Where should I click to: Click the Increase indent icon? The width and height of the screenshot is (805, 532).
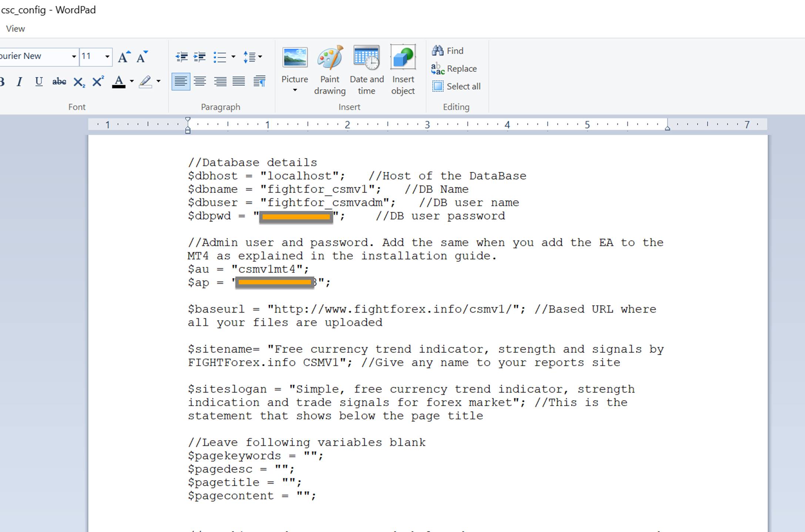coord(199,57)
